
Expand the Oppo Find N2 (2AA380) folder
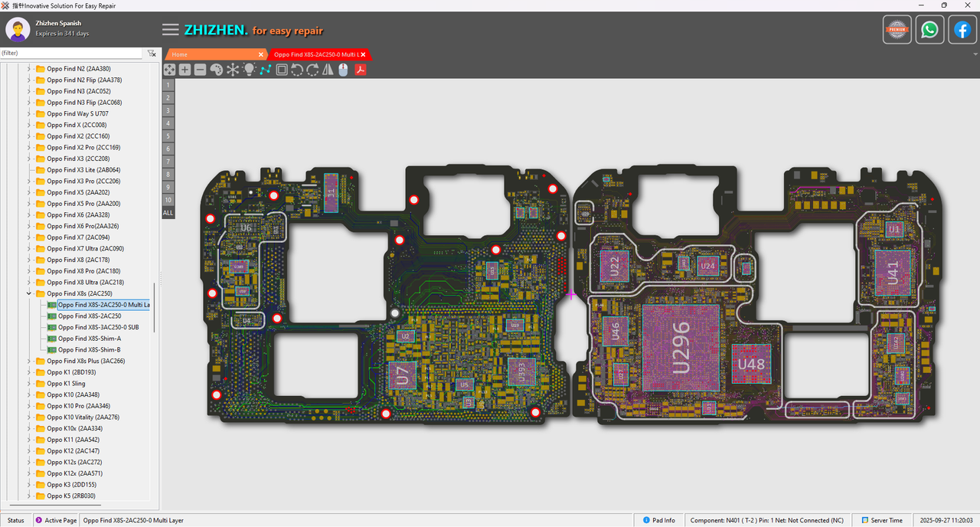(29, 68)
